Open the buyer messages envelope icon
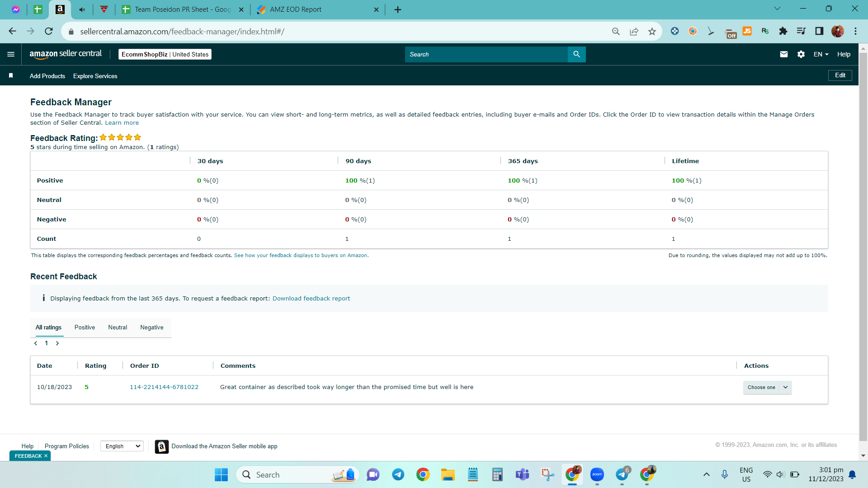 pos(784,54)
